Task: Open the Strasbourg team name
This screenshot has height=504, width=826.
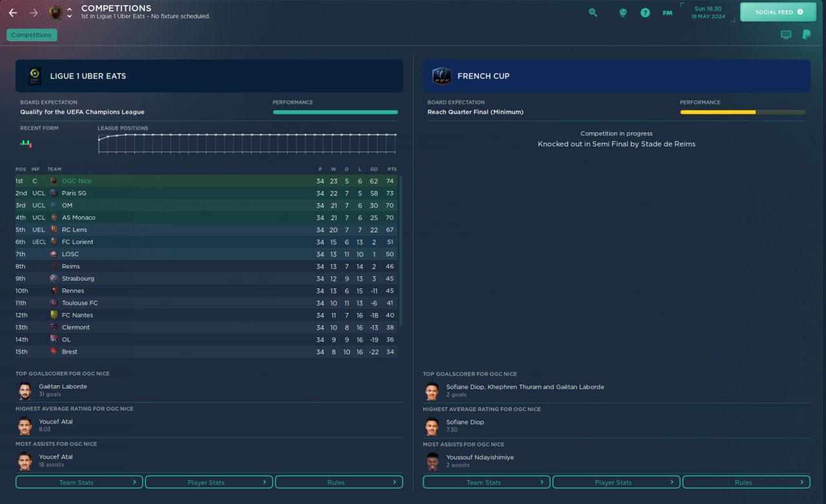Action: tap(78, 279)
